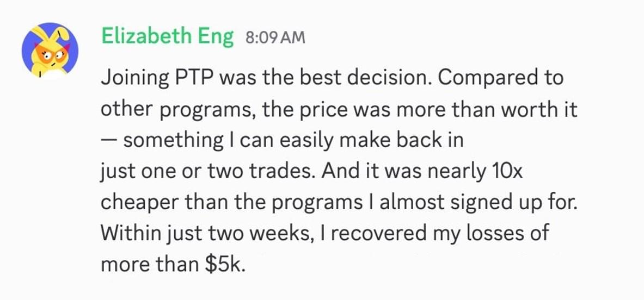Click the line starting "cheaper than the programs"
This screenshot has height=300, width=644.
pyautogui.click(x=338, y=203)
